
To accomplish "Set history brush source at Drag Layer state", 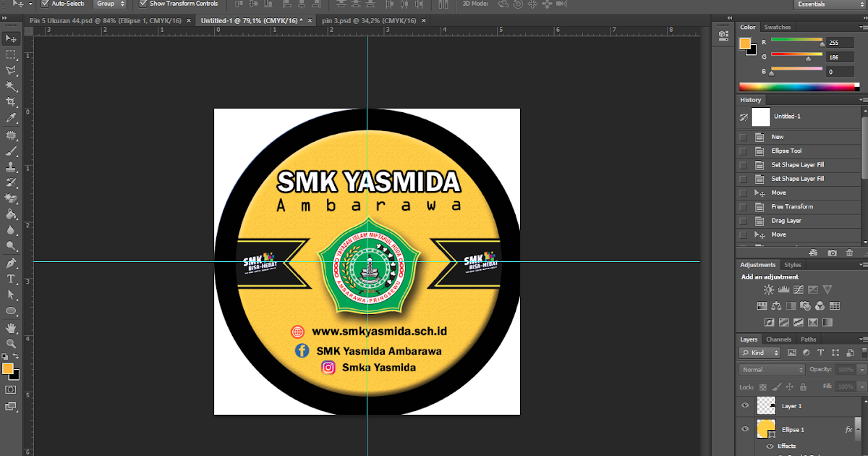I will (x=744, y=221).
